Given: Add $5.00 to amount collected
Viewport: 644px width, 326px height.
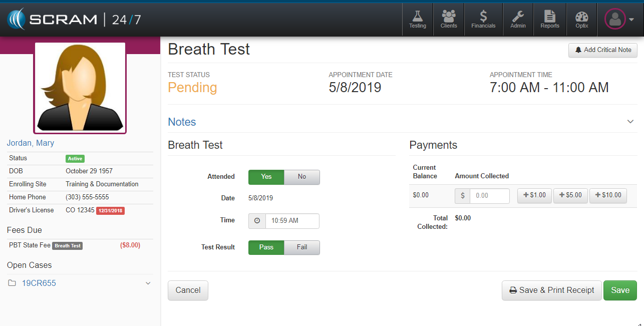Looking at the screenshot, I should click(570, 195).
